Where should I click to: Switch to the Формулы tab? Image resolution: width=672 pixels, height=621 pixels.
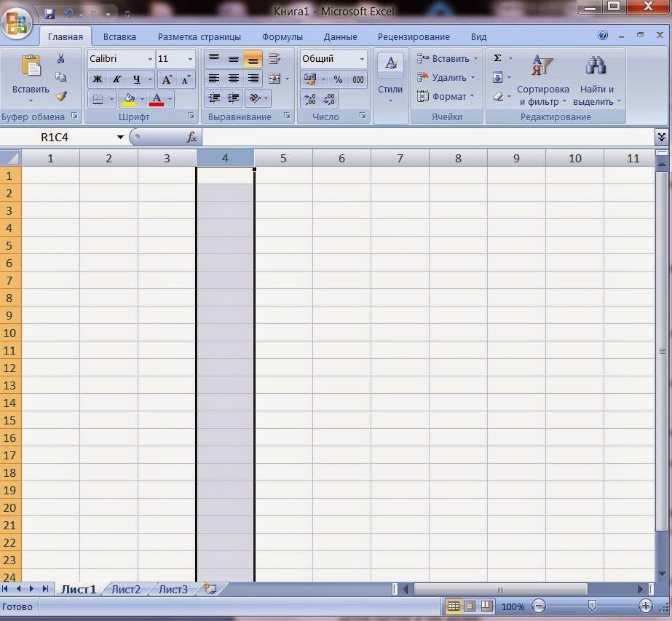click(x=282, y=37)
